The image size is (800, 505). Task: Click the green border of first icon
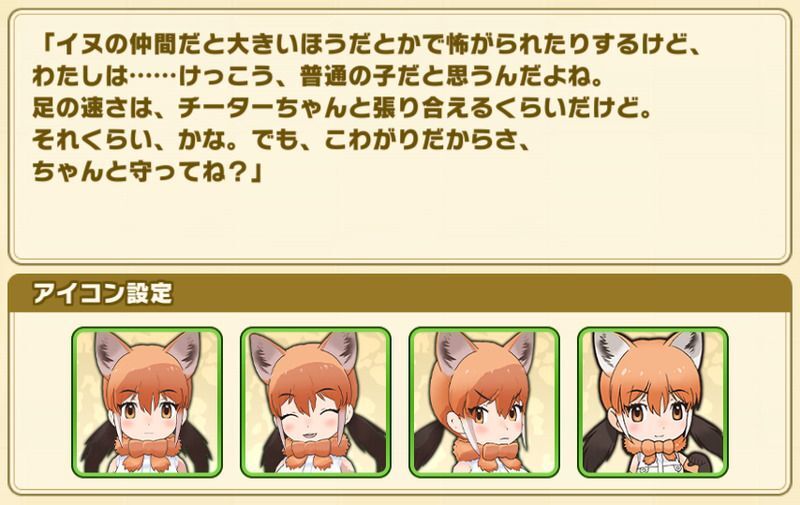(74, 402)
